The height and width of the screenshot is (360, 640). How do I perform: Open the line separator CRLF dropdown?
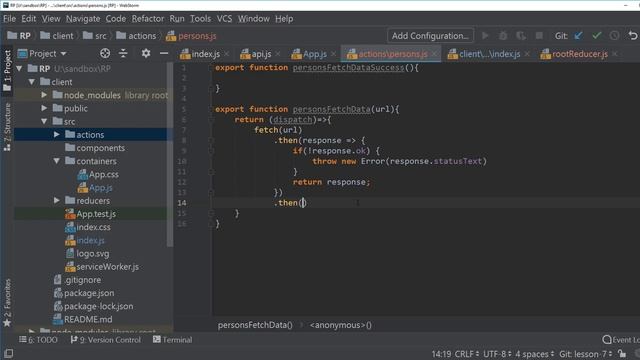467,354
